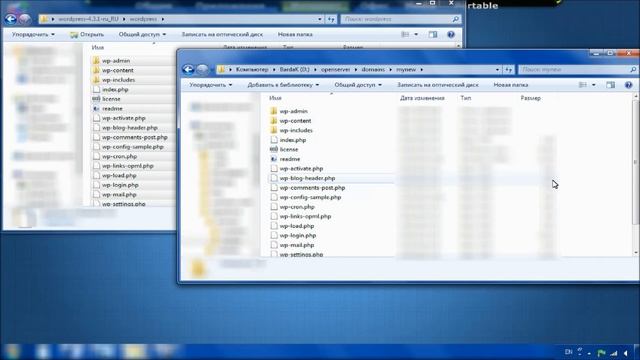Click Записать на оптический диск in wordpress window
This screenshot has width=640, height=360.
222,35
